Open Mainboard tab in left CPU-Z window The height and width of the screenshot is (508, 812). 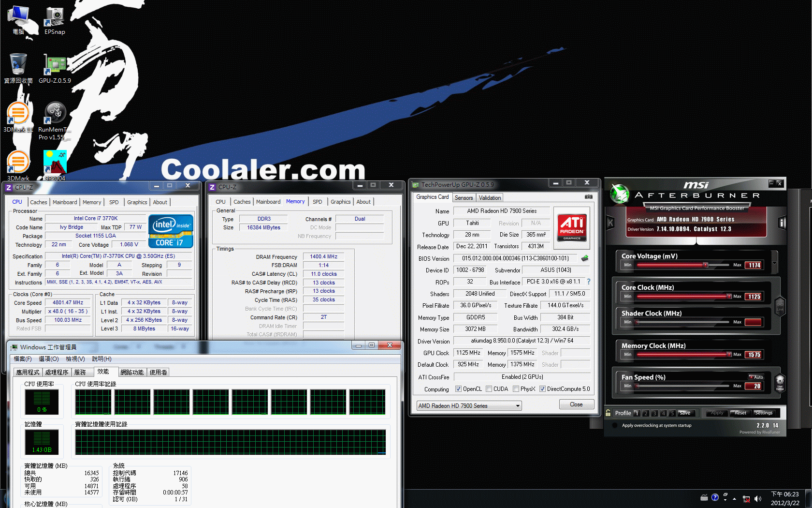click(x=65, y=202)
